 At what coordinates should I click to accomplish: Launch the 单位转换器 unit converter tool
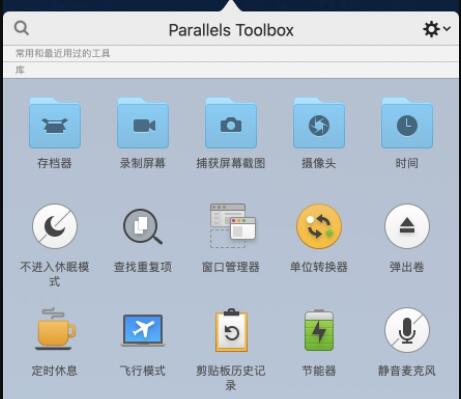[x=319, y=226]
